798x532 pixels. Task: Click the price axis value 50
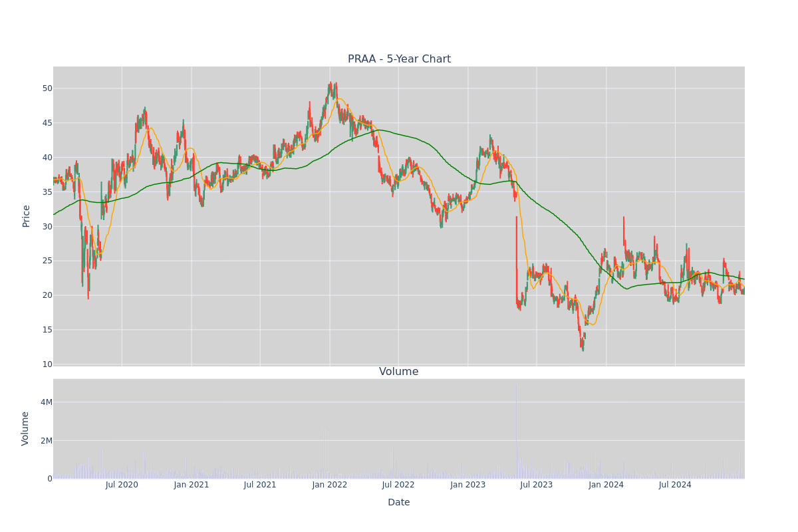coord(47,88)
